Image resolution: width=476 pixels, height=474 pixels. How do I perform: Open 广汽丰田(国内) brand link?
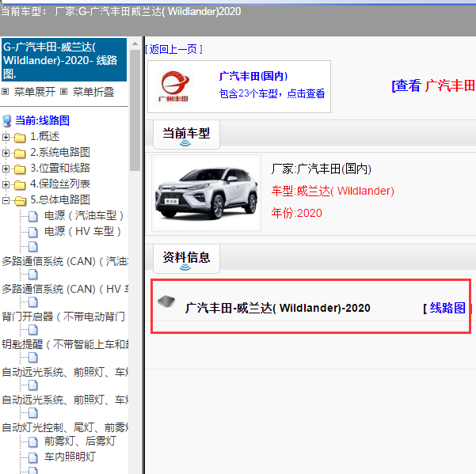click(253, 76)
